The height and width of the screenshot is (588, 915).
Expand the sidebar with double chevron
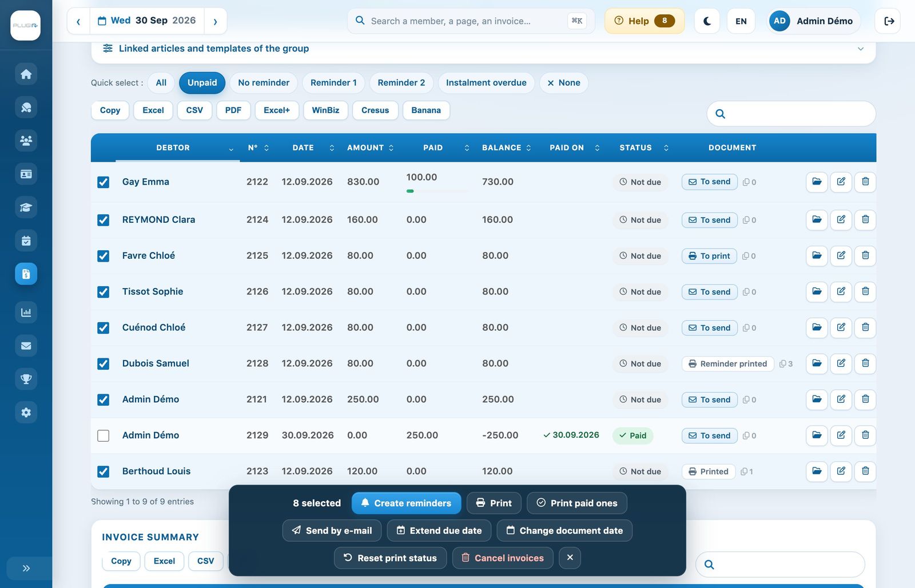26,568
